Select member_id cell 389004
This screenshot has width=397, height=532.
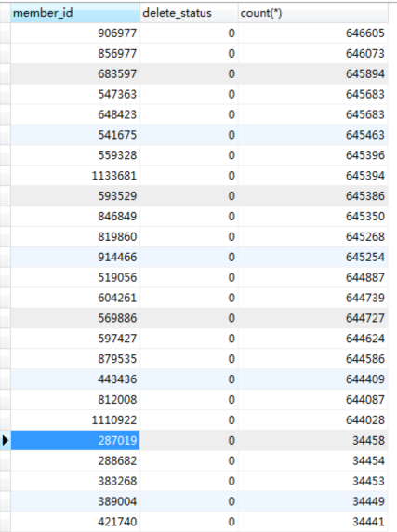(x=75, y=501)
